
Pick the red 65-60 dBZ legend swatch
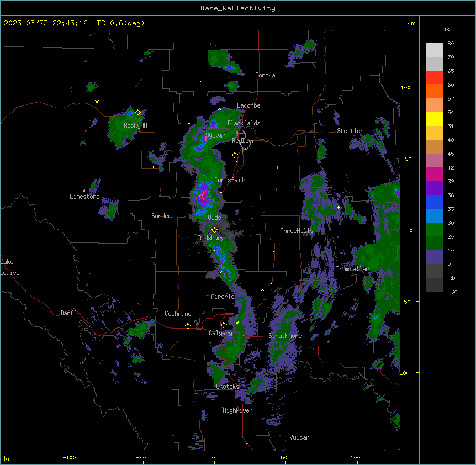(434, 77)
